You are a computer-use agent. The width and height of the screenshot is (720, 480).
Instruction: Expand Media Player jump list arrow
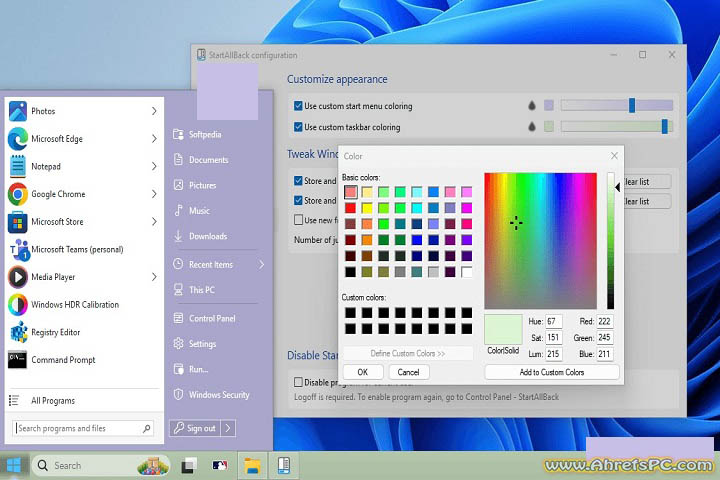(154, 277)
